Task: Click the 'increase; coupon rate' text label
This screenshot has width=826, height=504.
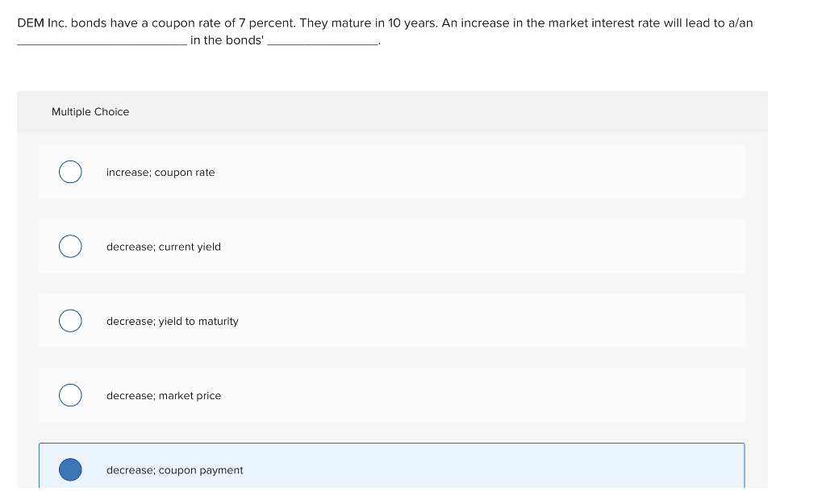Action: pos(161,172)
